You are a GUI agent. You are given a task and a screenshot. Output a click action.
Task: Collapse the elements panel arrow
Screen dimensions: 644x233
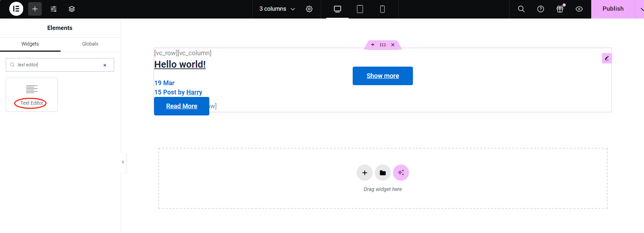point(123,162)
